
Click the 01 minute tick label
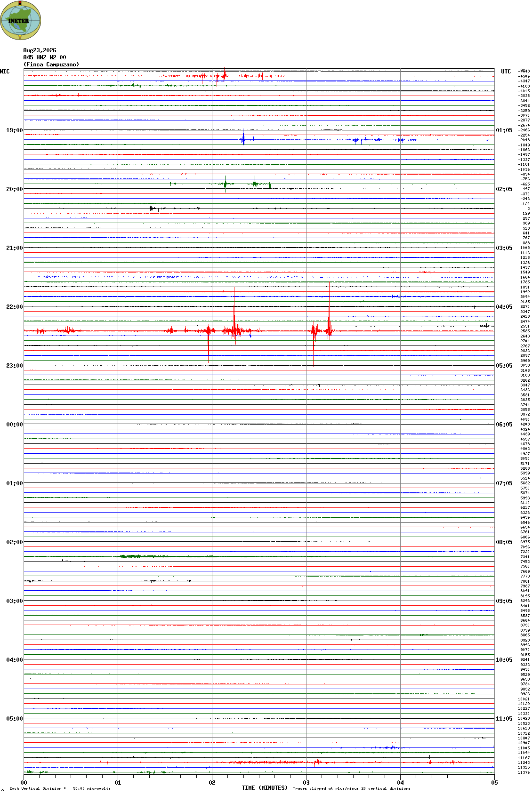click(118, 783)
